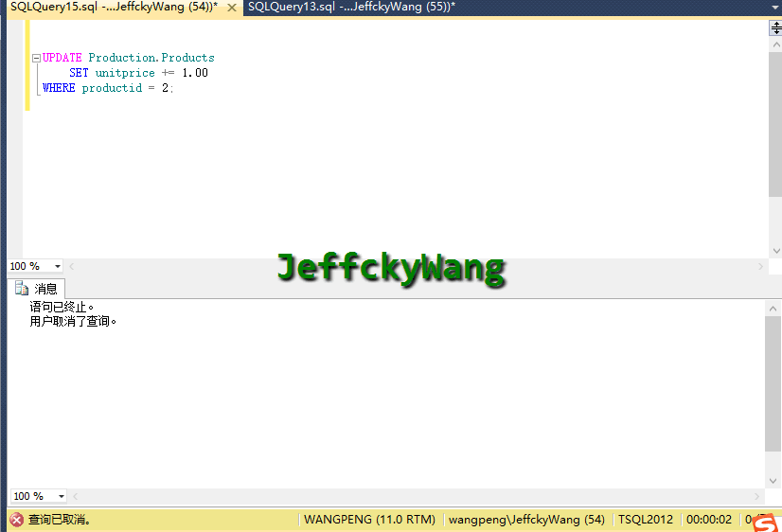Close the SQLQuery15.sql tab
The width and height of the screenshot is (782, 532).
pos(232,8)
